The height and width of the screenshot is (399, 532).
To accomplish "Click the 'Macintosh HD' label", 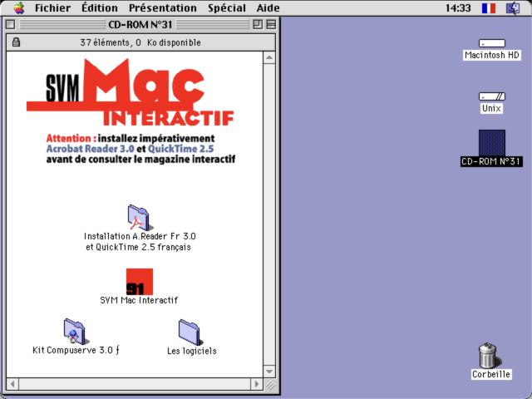I will click(492, 55).
